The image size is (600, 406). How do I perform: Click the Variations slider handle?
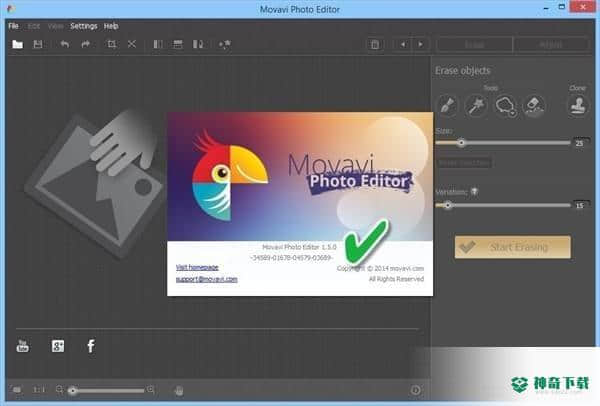[x=447, y=205]
